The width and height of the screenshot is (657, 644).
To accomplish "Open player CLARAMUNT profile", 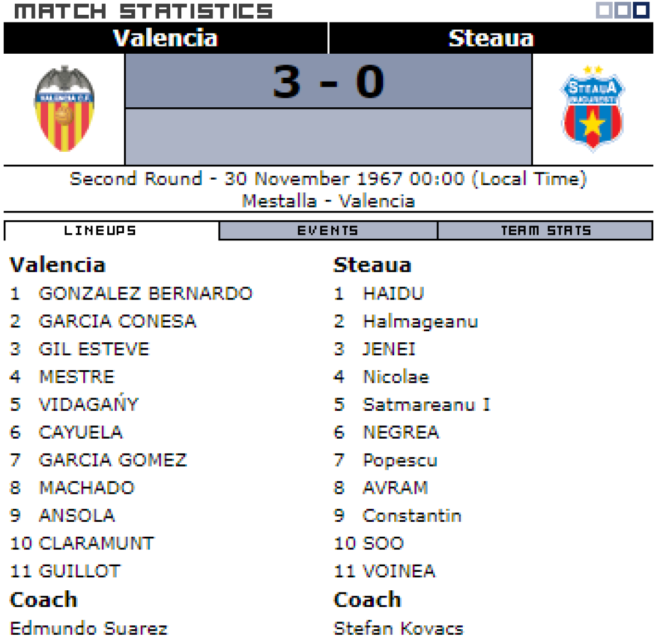I will pyautogui.click(x=96, y=543).
